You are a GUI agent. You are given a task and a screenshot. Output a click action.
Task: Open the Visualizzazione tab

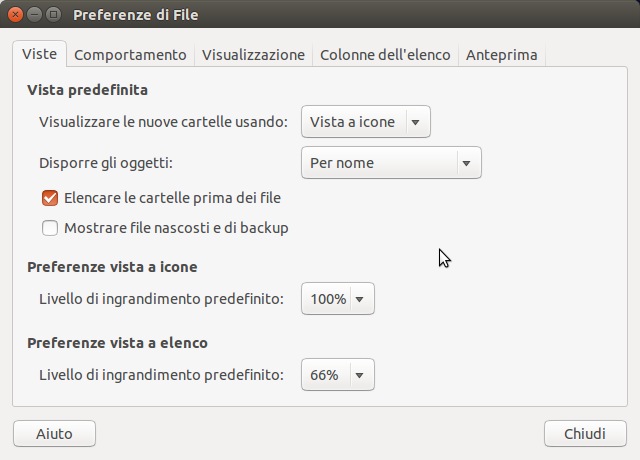(x=253, y=55)
